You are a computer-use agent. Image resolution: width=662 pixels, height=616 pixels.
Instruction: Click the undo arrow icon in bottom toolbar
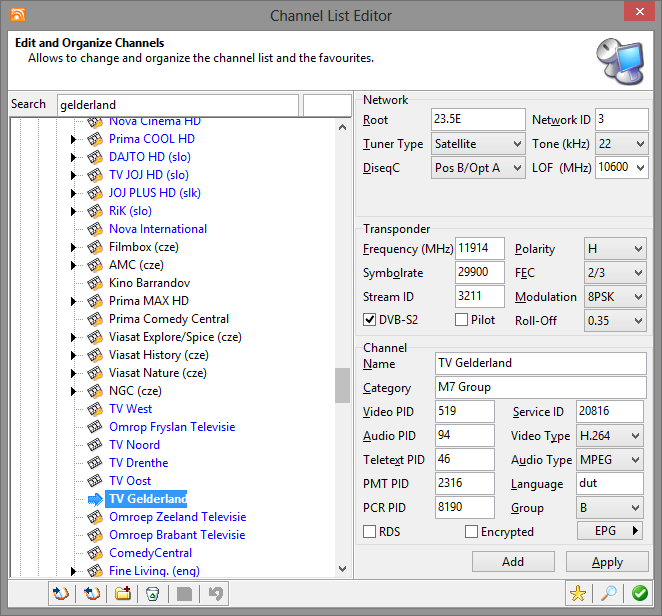tap(214, 593)
